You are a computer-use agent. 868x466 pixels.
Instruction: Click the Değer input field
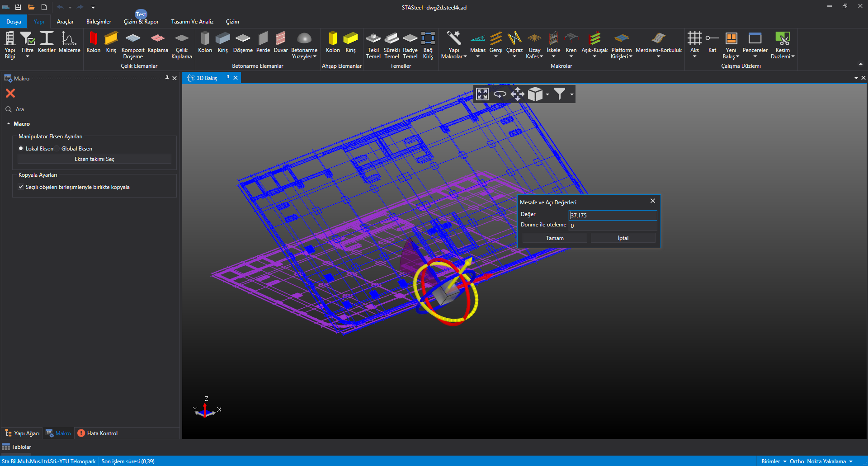(612, 216)
